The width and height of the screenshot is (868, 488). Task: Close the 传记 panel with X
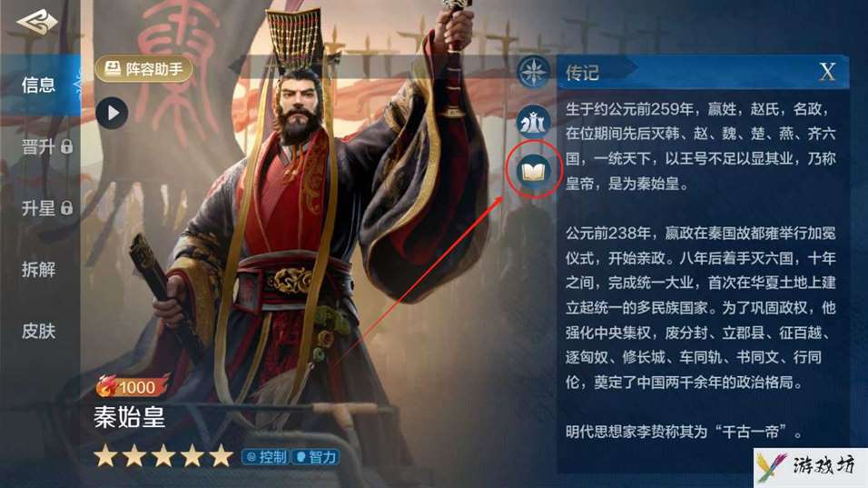827,72
